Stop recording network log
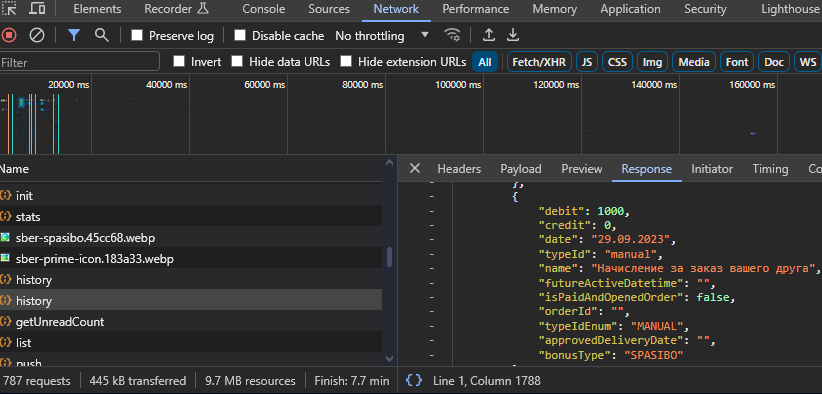The height and width of the screenshot is (394, 822). click(x=9, y=36)
